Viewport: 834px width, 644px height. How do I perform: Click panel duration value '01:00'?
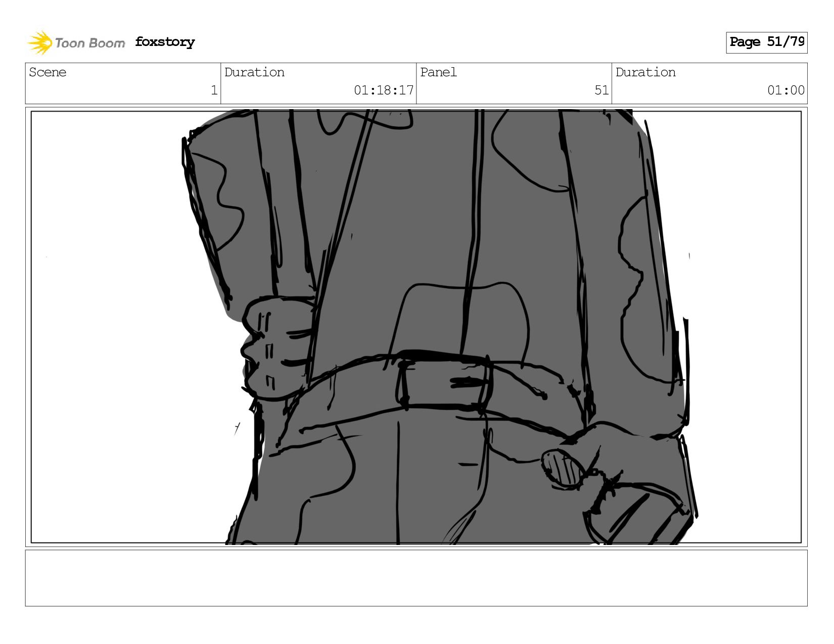pos(786,90)
